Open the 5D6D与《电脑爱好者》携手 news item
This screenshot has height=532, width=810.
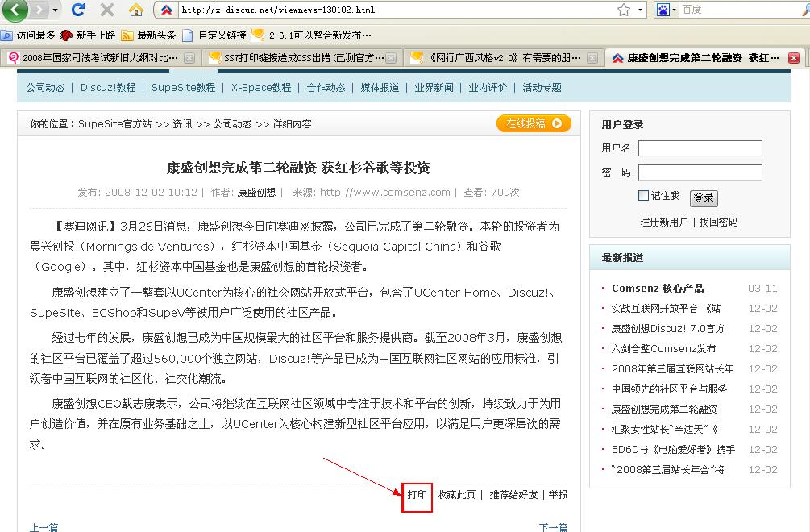tap(673, 449)
